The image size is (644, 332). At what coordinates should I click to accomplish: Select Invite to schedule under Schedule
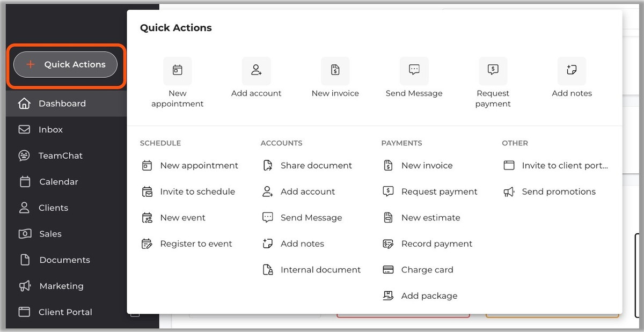[x=197, y=191]
